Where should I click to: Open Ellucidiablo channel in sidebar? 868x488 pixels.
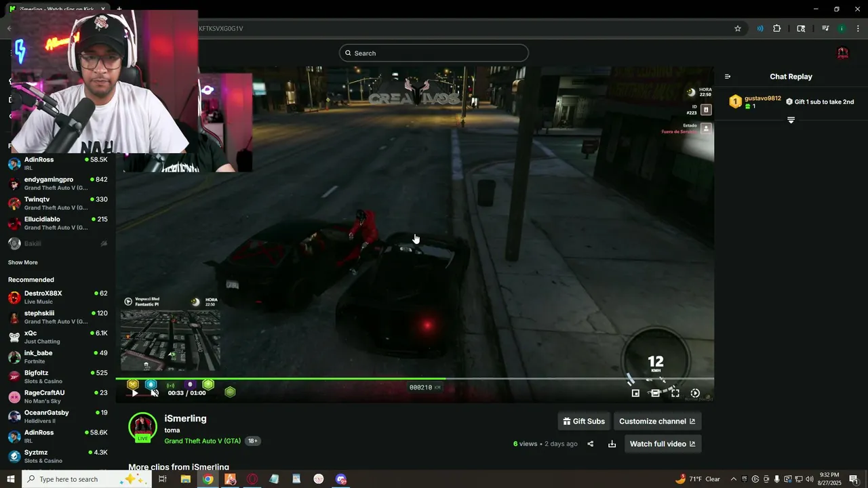pos(58,223)
